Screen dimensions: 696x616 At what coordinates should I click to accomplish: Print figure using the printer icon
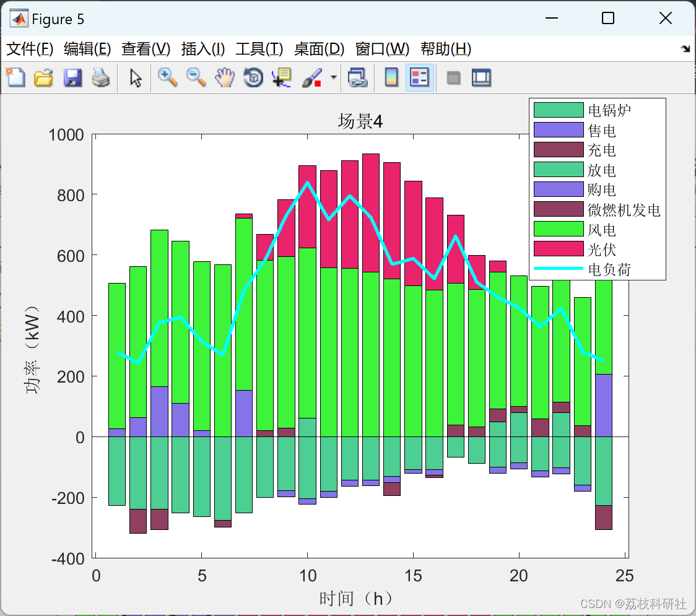(101, 77)
